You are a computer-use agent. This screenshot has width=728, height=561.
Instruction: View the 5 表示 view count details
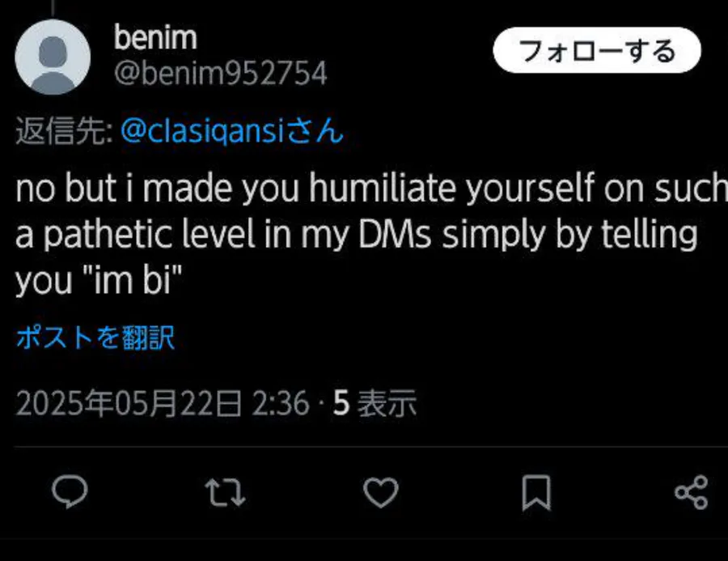375,403
